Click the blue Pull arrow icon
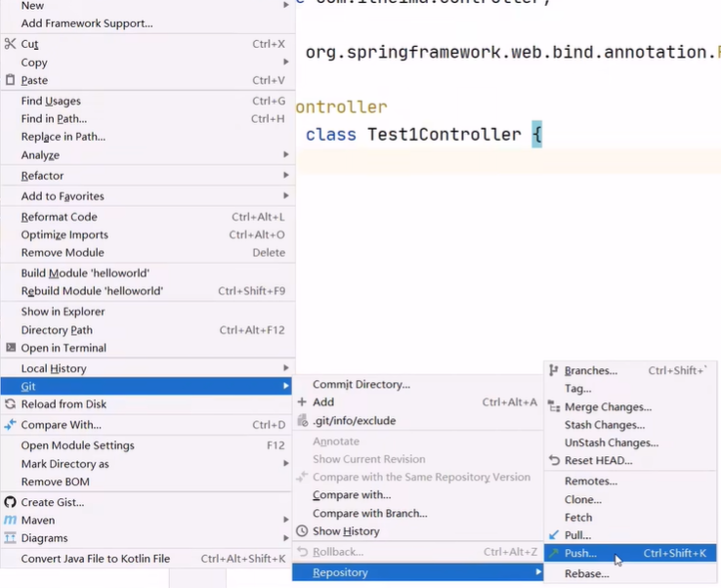 tap(555, 535)
